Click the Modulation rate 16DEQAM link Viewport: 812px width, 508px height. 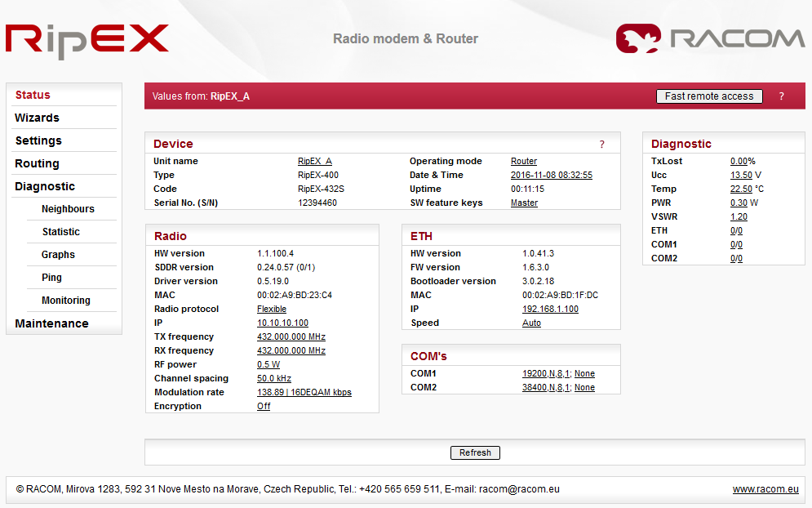(x=304, y=392)
